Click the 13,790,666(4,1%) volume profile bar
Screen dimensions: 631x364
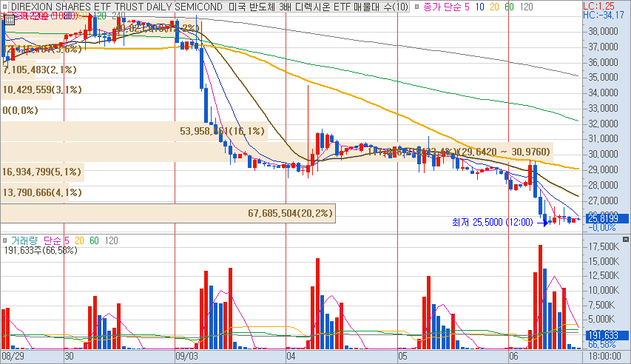click(x=35, y=192)
